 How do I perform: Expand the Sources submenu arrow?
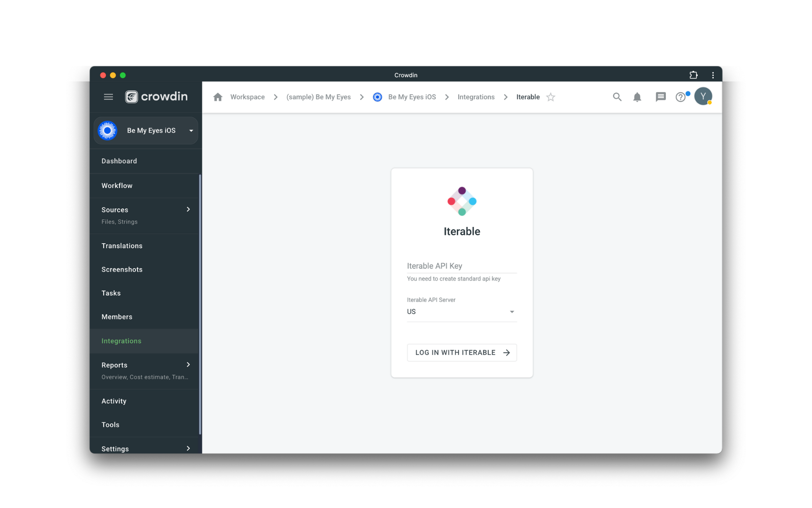click(188, 209)
